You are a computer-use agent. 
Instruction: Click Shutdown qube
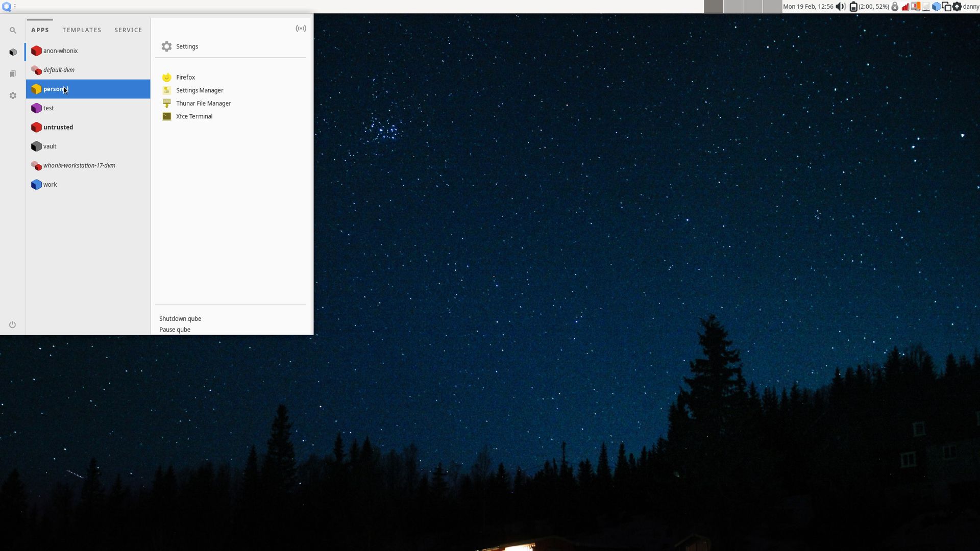coord(180,318)
